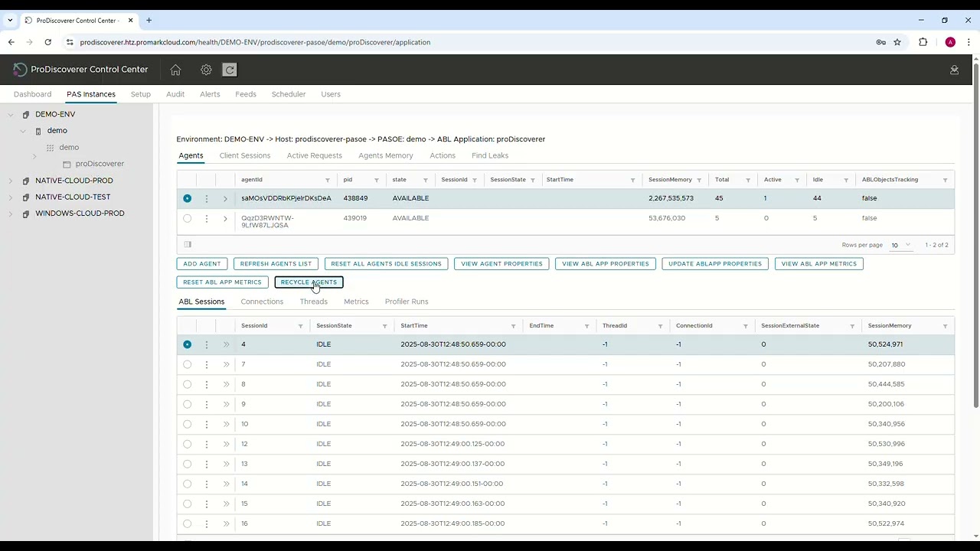Reload the browser page

(x=47, y=42)
